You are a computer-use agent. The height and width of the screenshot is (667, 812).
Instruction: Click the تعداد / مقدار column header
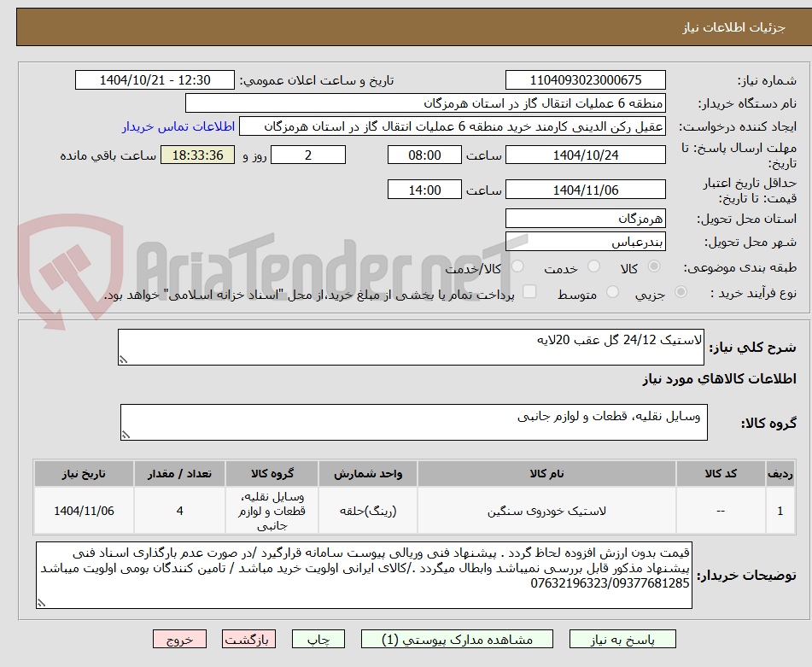(x=179, y=474)
